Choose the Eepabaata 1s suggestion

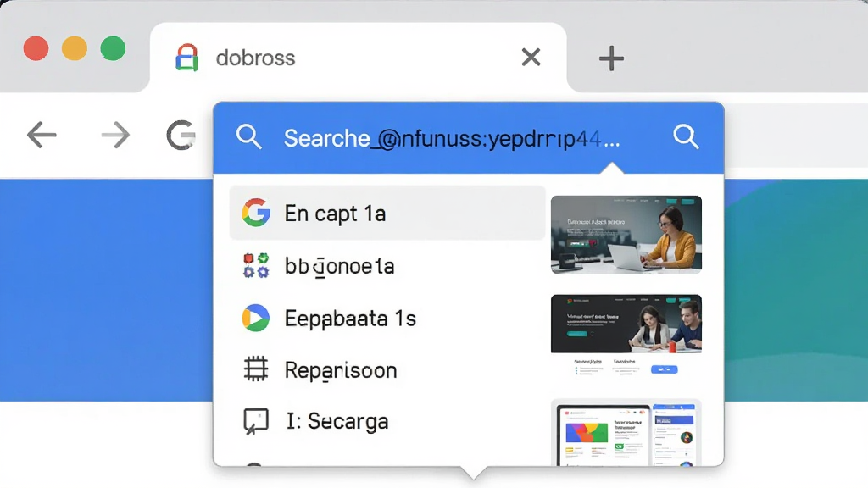387,319
